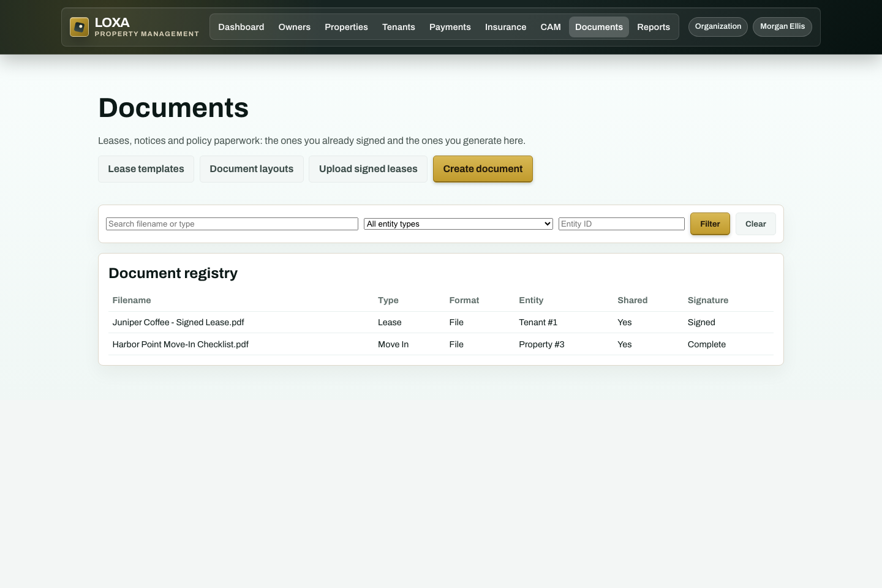This screenshot has height=588, width=882.
Task: Go to the Owners section
Action: [295, 27]
